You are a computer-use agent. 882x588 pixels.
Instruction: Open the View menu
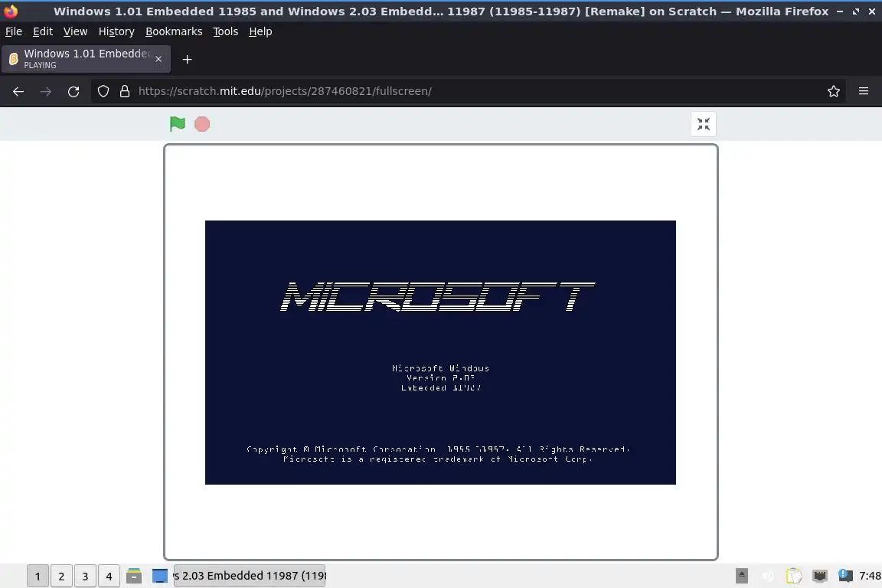(x=75, y=31)
